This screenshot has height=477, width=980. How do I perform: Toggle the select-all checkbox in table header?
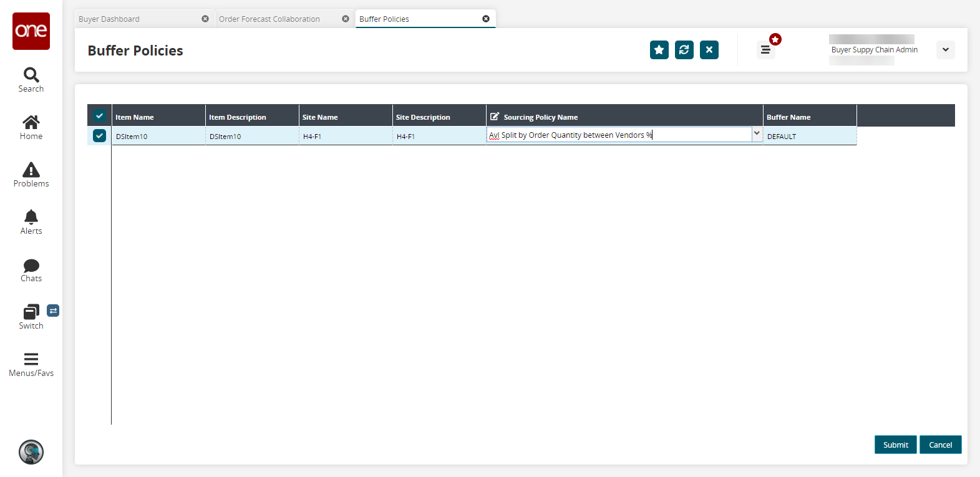pos(99,116)
